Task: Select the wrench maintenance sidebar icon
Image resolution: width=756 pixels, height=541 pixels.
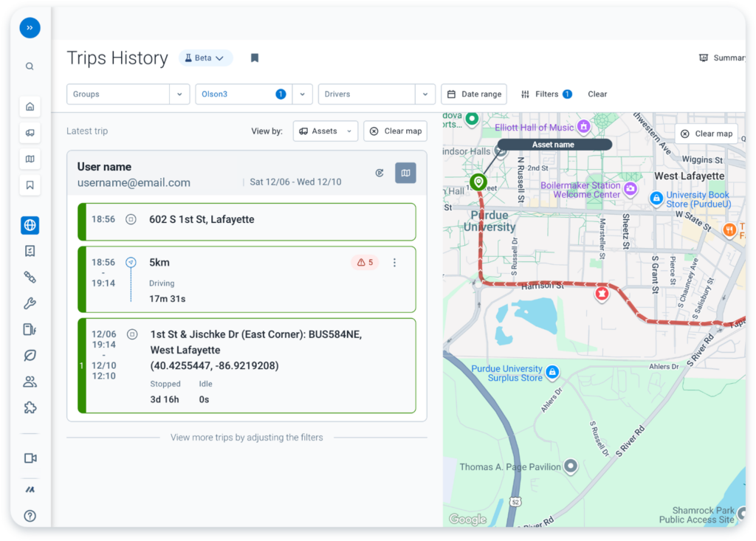Action: tap(30, 303)
